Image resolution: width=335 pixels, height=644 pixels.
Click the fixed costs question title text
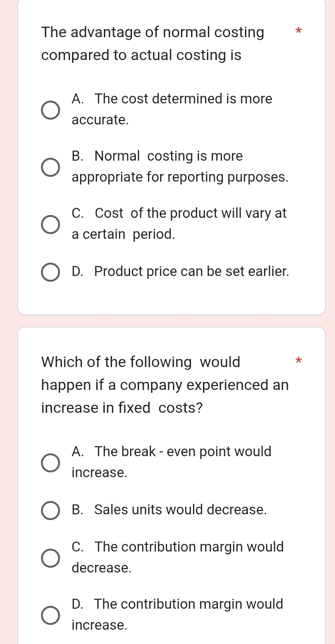165,385
